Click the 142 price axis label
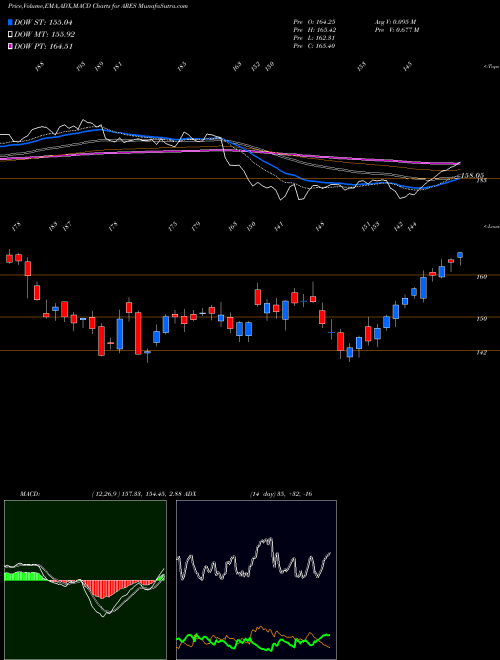The image size is (500, 660). 482,353
